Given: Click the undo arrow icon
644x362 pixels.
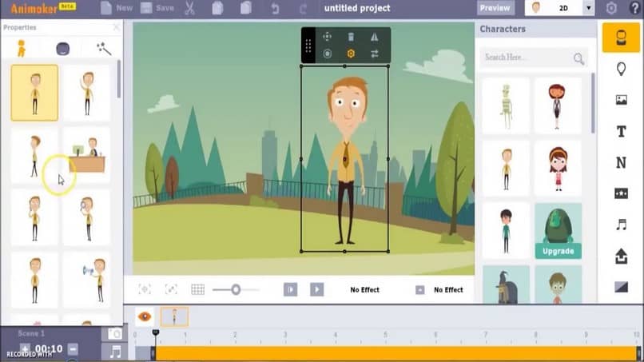Looking at the screenshot, I should 275,8.
